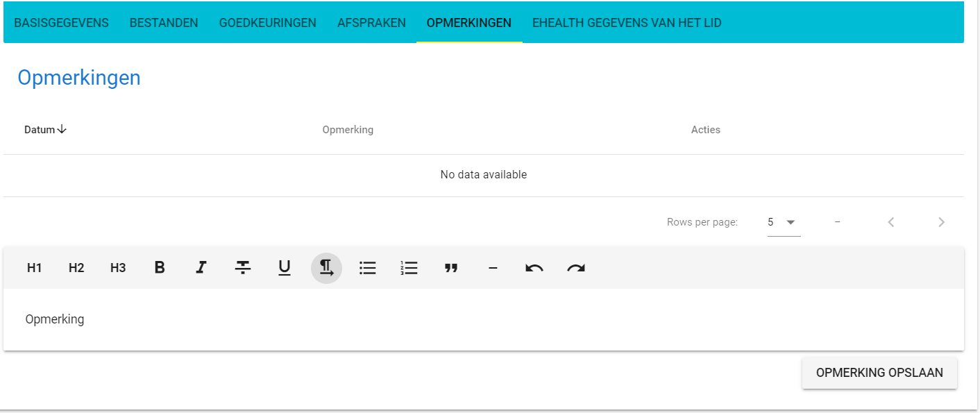Open the AFSPRAKEN tab

coord(371,22)
